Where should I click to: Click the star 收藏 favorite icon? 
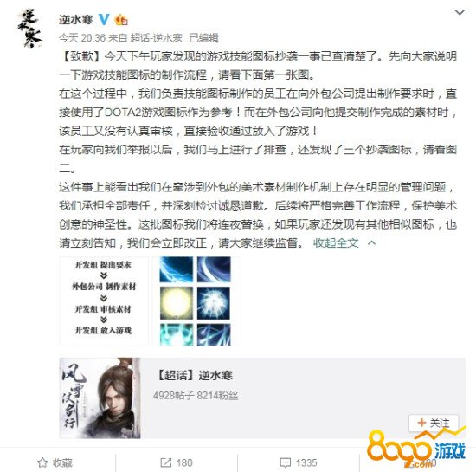pos(42,462)
